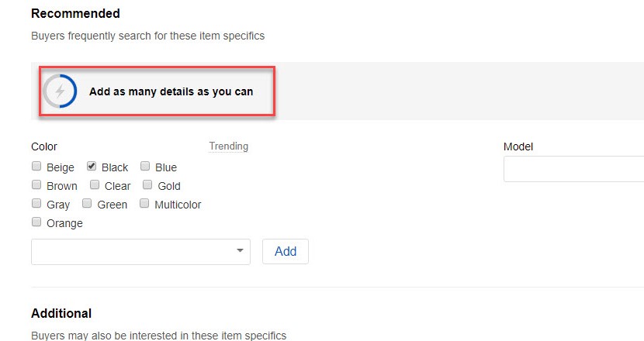Screen dimensions: 644x341
Task: Focus the Model input field
Action: point(573,169)
